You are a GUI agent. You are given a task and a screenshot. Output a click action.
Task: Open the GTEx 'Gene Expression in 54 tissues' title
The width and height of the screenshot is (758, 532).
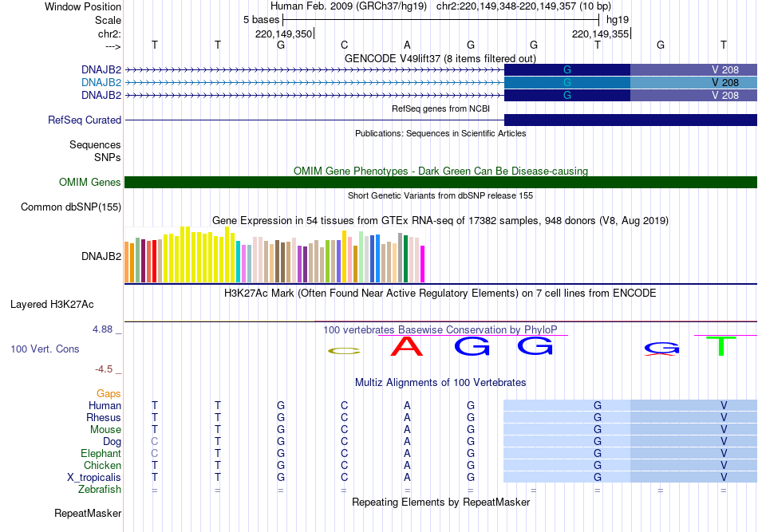point(440,221)
